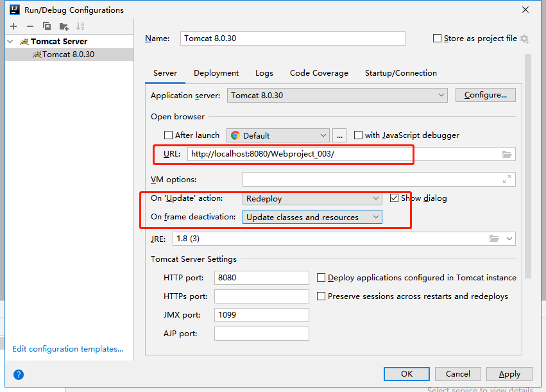Focus the JMX port field
Screen dimensions: 546x392
click(x=262, y=315)
